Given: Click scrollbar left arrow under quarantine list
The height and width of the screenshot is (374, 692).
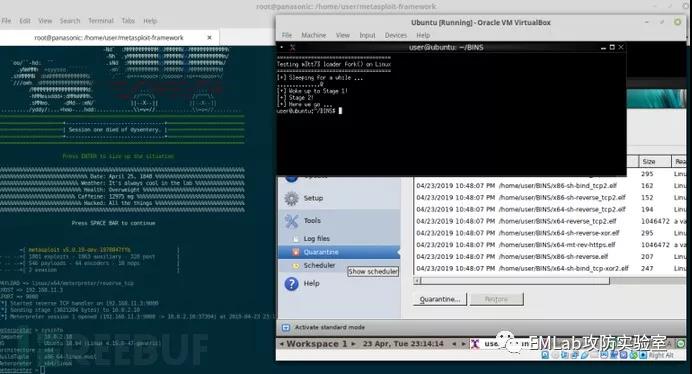Looking at the screenshot, I should coord(417,281).
